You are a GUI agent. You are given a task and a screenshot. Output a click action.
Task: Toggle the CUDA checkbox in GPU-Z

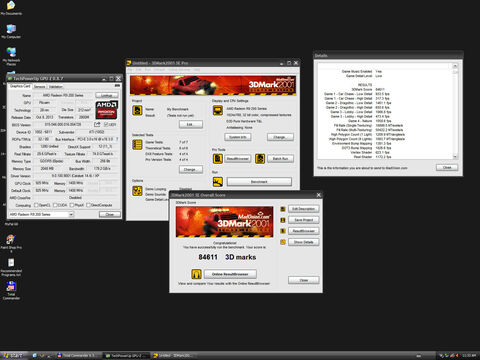[55, 205]
